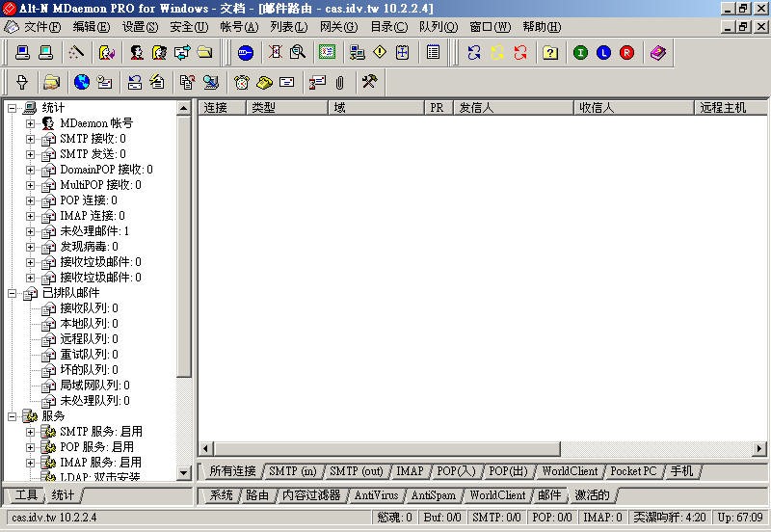Click the networked computers icon

point(357,52)
